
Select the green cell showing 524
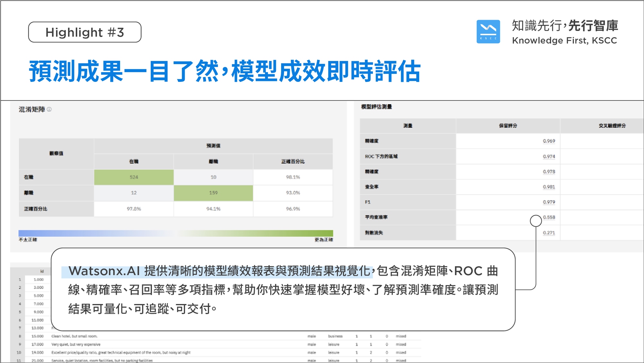[x=134, y=177]
